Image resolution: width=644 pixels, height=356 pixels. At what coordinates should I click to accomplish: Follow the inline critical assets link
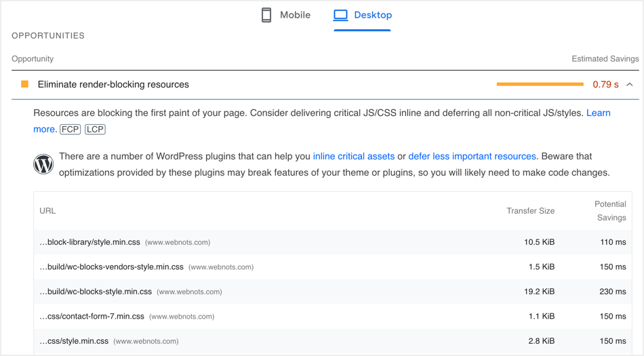(x=353, y=156)
